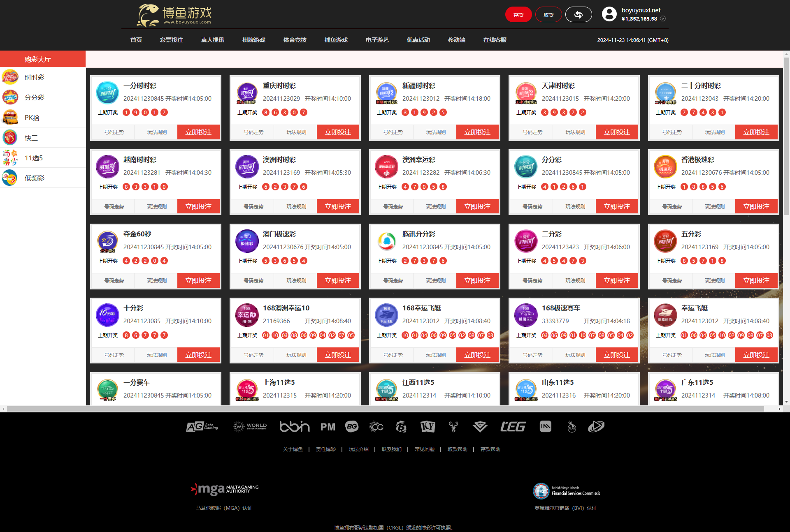Click the MGA Malta Gaming Authority logo

[x=224, y=489]
